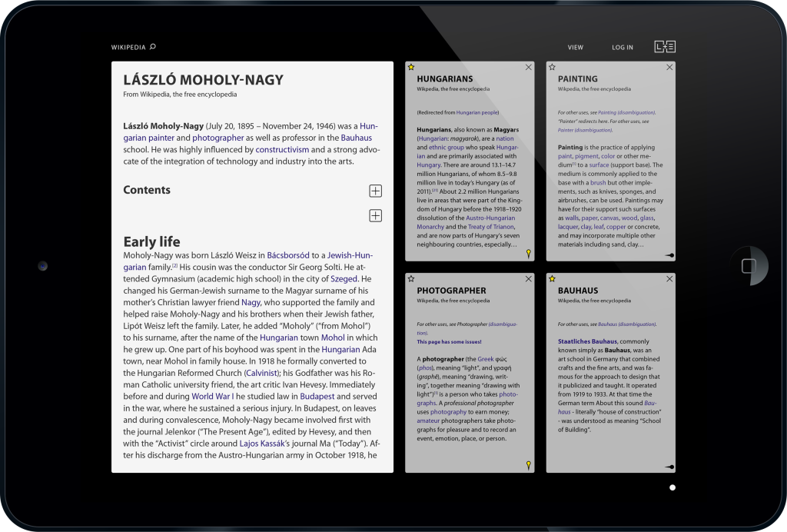This screenshot has height=532, width=787.
Task: Follow the Lajos Kassák link
Action: (x=262, y=444)
